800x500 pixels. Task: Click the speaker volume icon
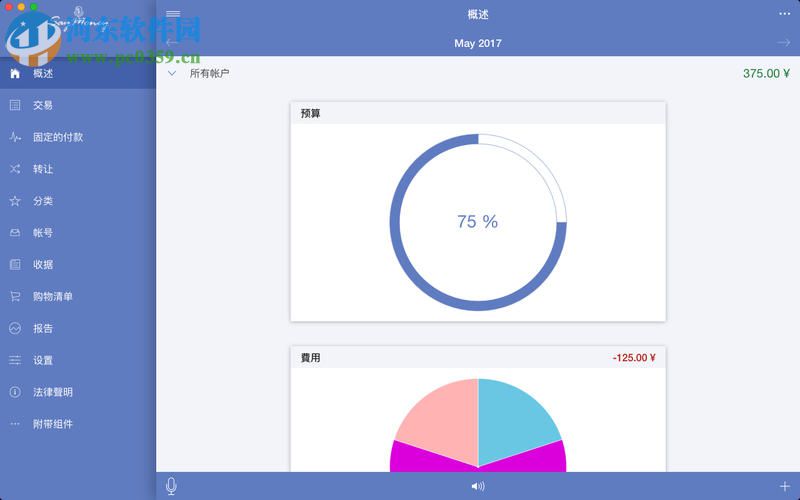(x=478, y=486)
